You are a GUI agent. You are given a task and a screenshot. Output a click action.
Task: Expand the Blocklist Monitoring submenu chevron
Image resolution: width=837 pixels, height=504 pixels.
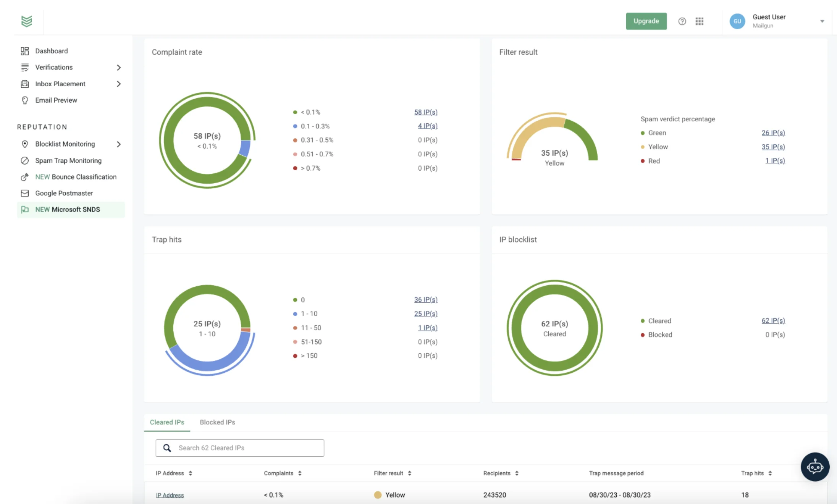click(119, 144)
